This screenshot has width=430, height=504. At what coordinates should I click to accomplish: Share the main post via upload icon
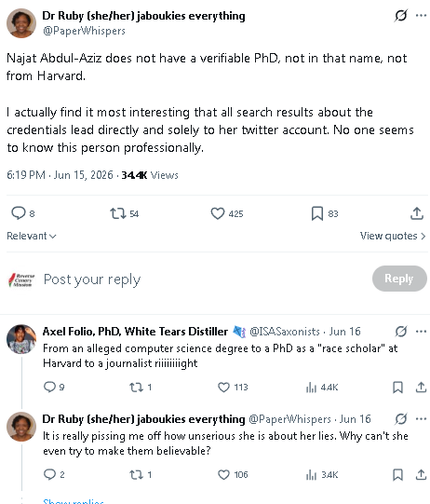417,213
